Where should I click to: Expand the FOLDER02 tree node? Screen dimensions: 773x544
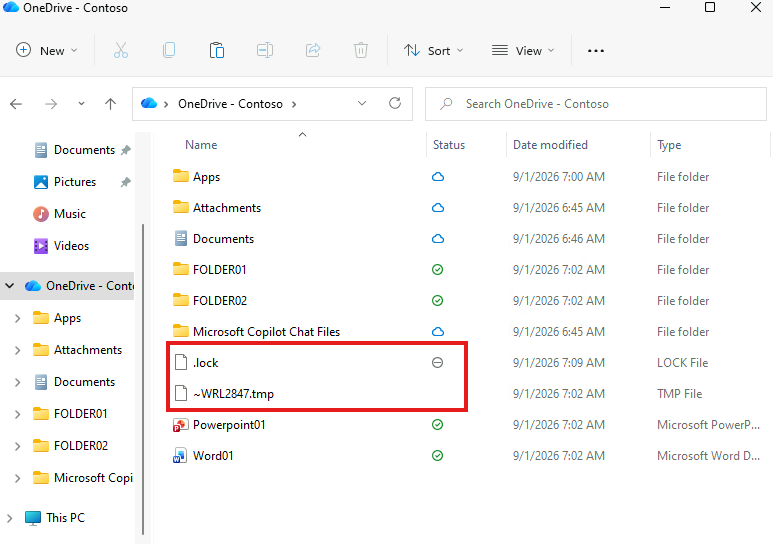pos(18,446)
